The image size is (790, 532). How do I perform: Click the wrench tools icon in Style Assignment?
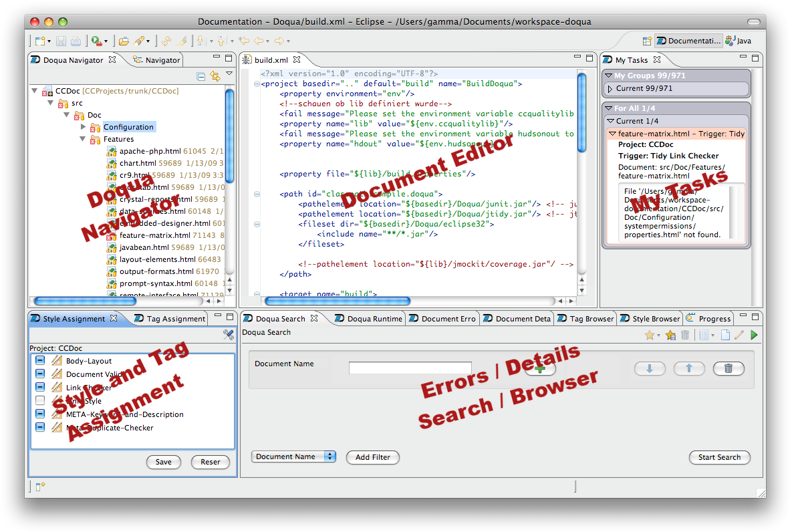[228, 335]
